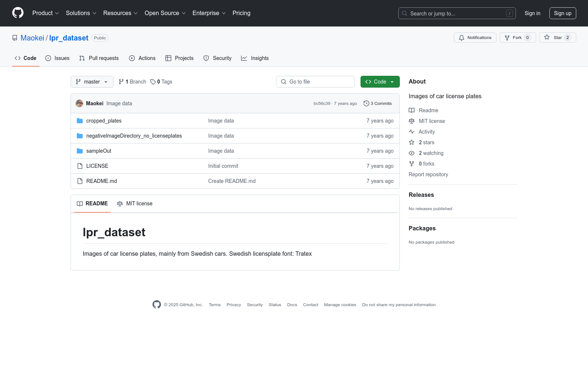The image size is (588, 368).
Task: Click the eye icon beside watching
Action: 412,153
